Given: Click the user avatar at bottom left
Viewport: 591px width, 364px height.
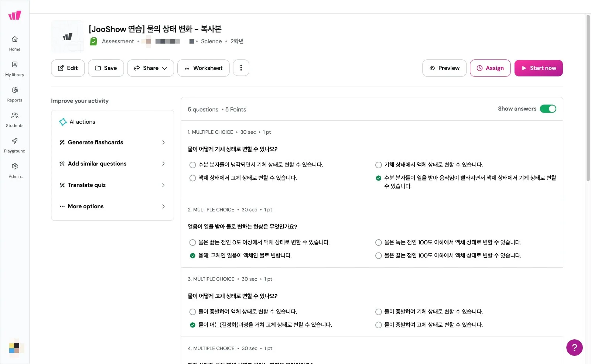Looking at the screenshot, I should (x=16, y=347).
